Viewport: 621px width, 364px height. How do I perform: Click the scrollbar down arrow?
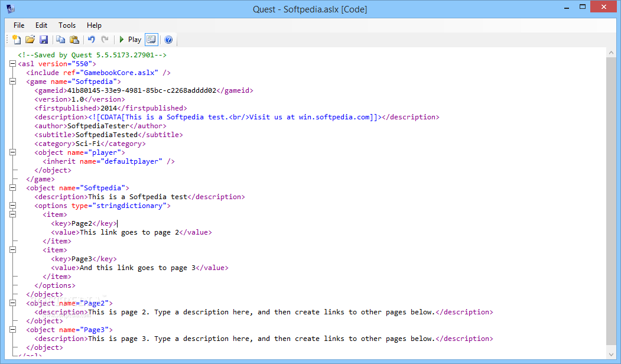611,355
